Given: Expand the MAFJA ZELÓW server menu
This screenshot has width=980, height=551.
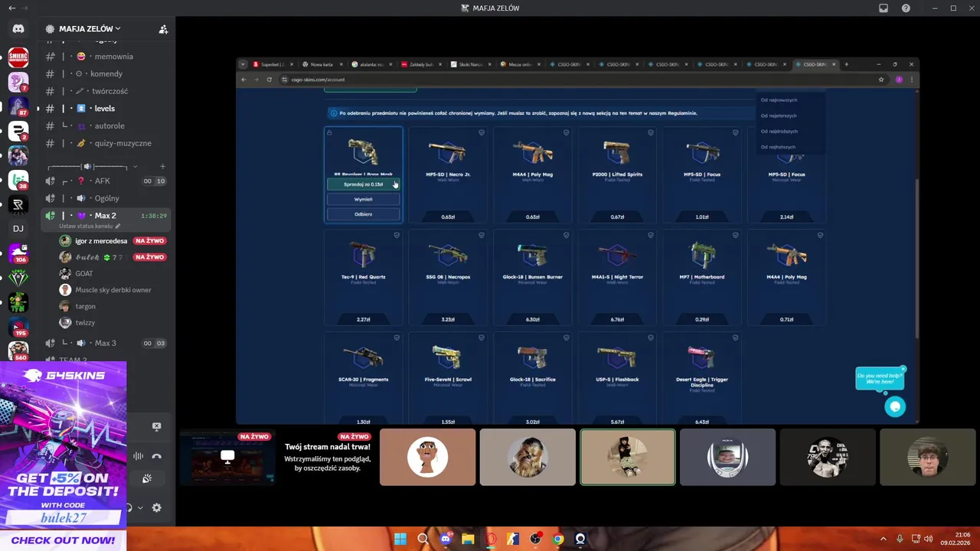Looking at the screenshot, I should click(x=90, y=29).
